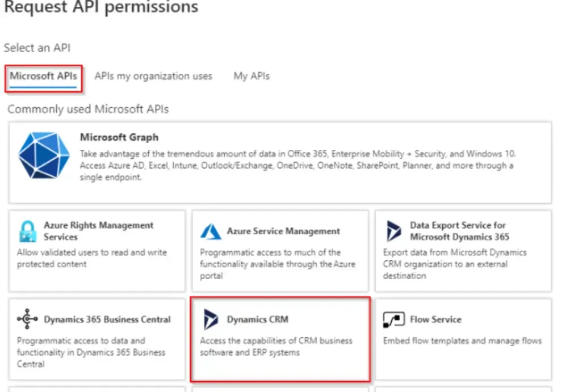Select Dynamics 365 Business Central title

click(x=107, y=319)
